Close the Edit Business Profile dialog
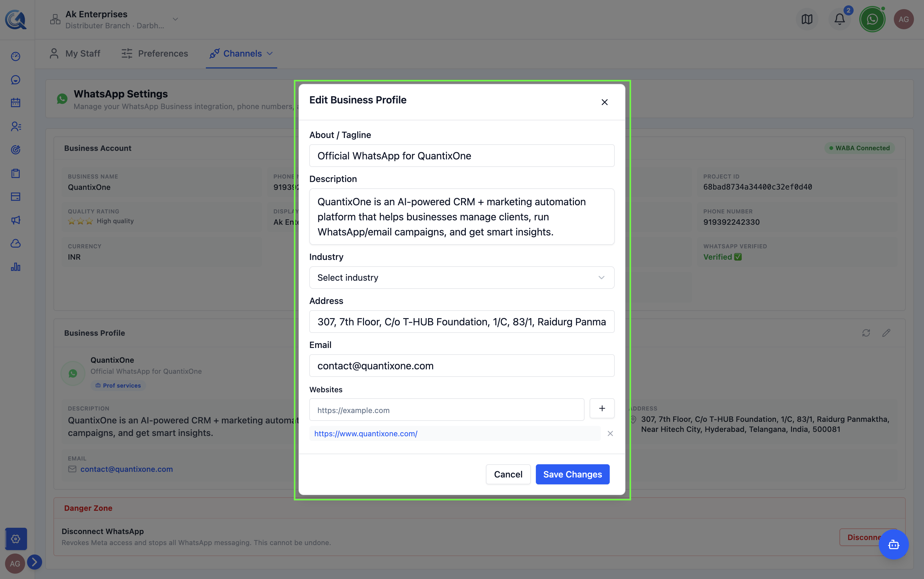This screenshot has height=579, width=924. click(x=604, y=102)
